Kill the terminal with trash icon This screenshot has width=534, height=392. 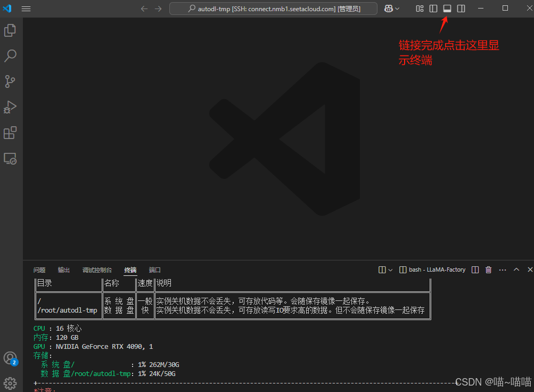click(x=488, y=269)
